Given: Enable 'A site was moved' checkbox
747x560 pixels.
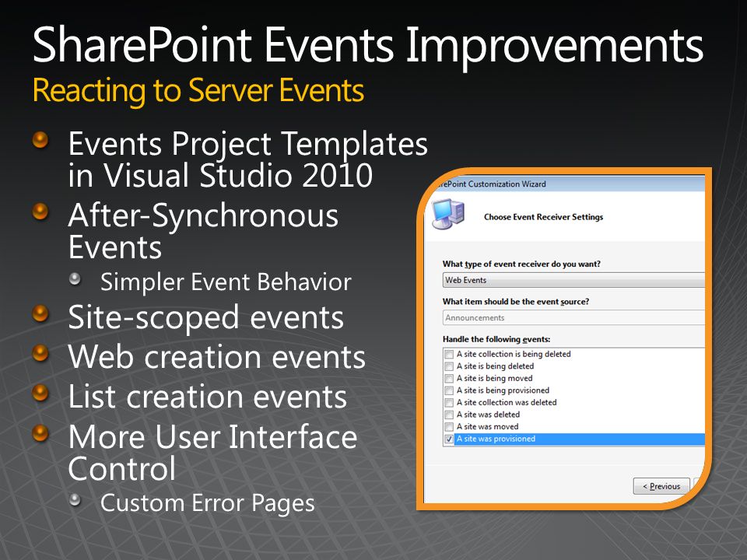Looking at the screenshot, I should [449, 427].
